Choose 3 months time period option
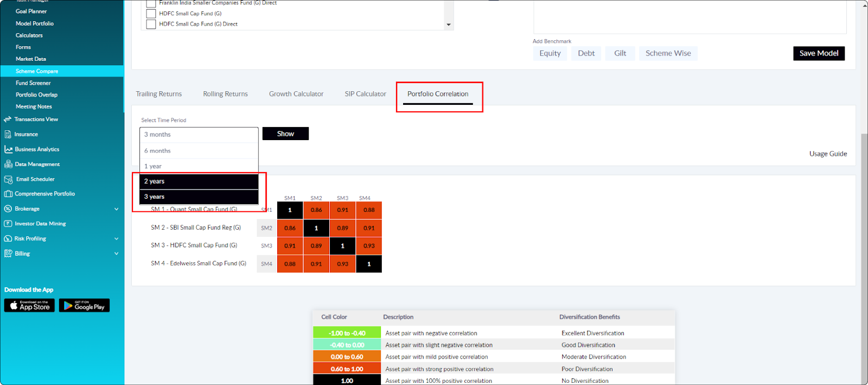Image resolution: width=868 pixels, height=385 pixels. coord(199,135)
